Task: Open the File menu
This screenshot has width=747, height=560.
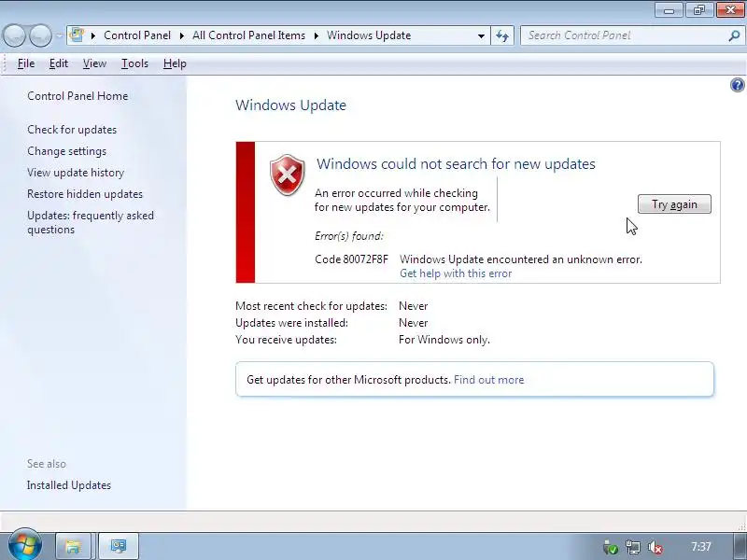Action: (x=26, y=63)
